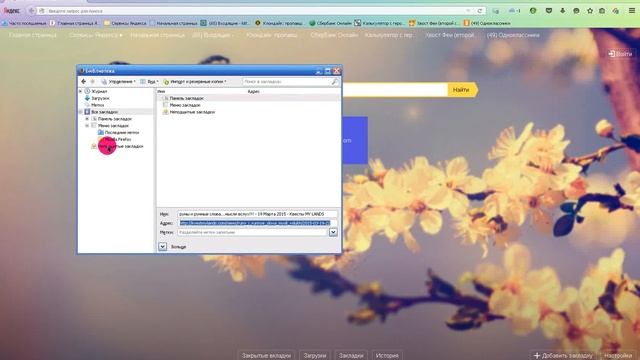Click the yellow Найти search button
The image size is (640, 360).
462,90
